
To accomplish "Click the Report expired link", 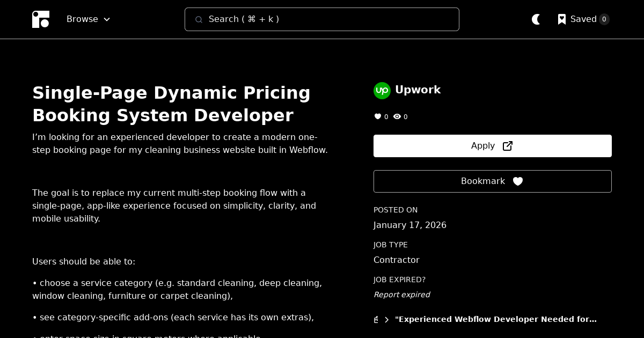I will pyautogui.click(x=401, y=295).
